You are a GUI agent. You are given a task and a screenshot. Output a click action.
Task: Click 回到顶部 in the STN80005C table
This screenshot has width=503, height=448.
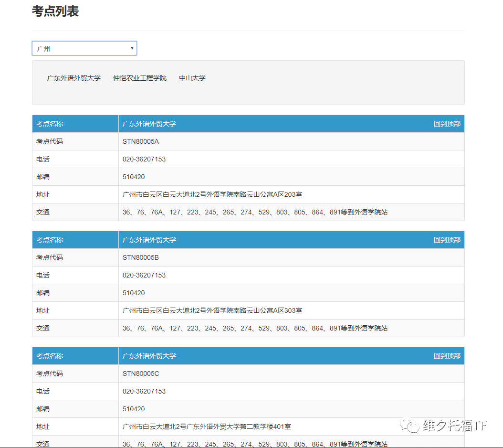[447, 356]
